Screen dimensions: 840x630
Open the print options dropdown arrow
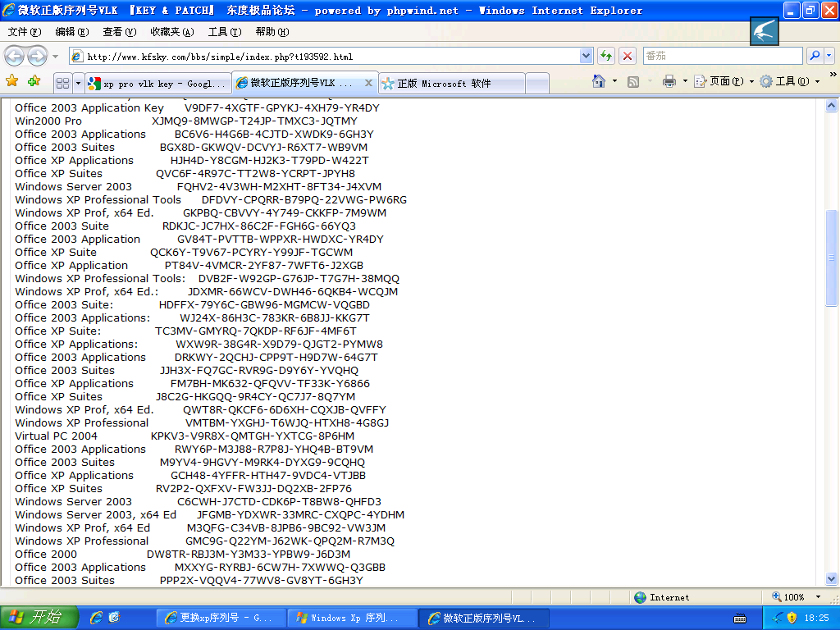click(685, 81)
